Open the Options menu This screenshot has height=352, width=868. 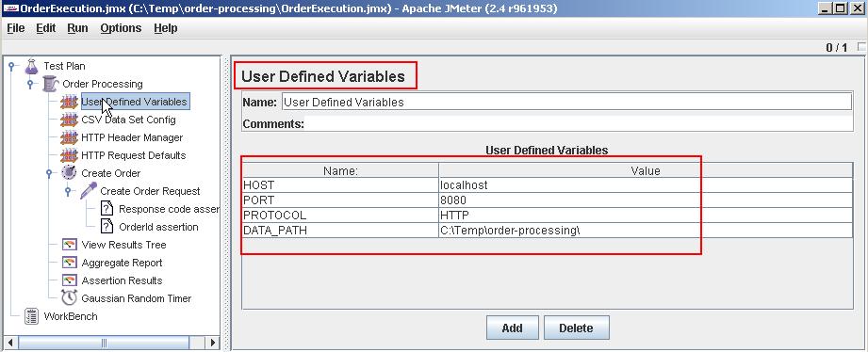pyautogui.click(x=121, y=28)
